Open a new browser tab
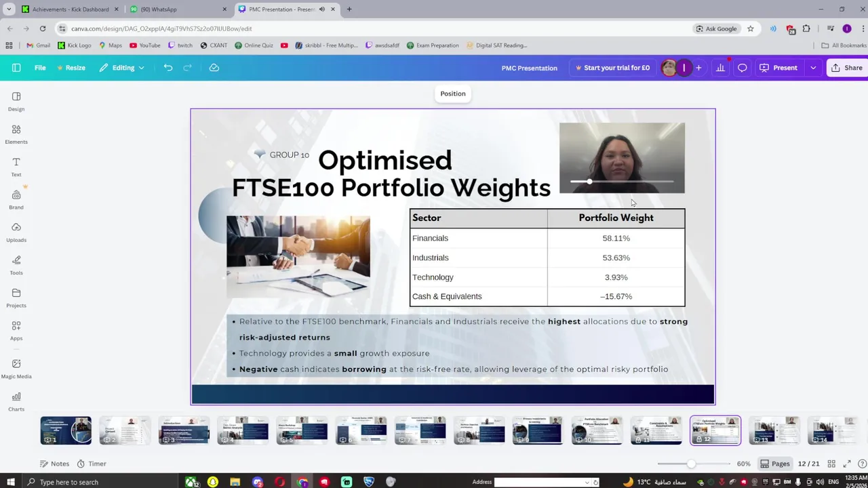The image size is (868, 488). [x=349, y=9]
